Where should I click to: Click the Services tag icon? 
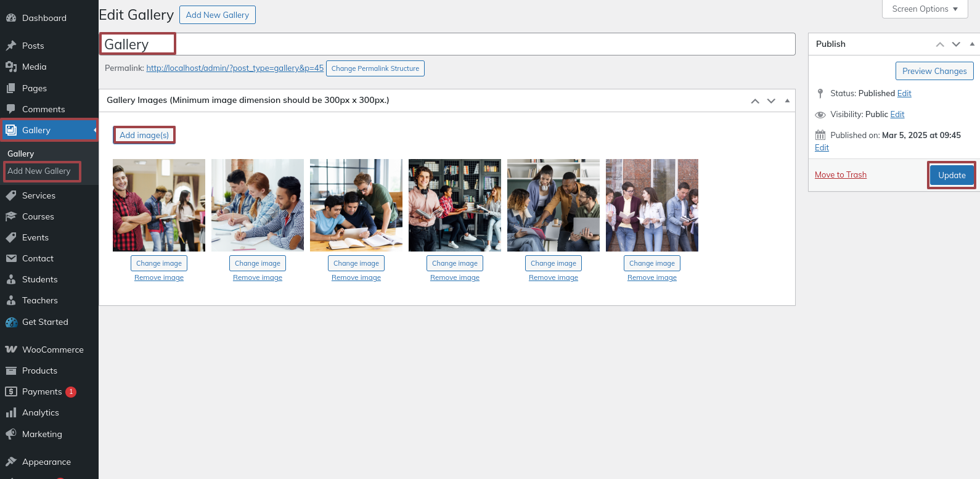point(11,195)
